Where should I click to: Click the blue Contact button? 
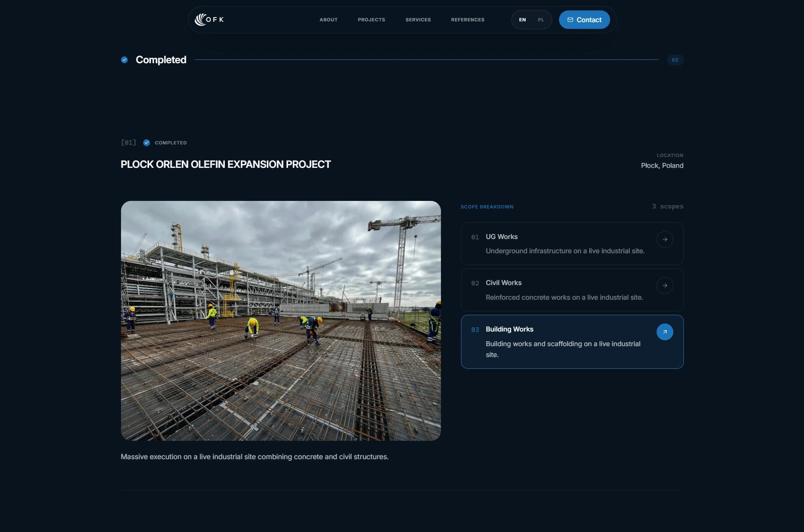coord(584,20)
